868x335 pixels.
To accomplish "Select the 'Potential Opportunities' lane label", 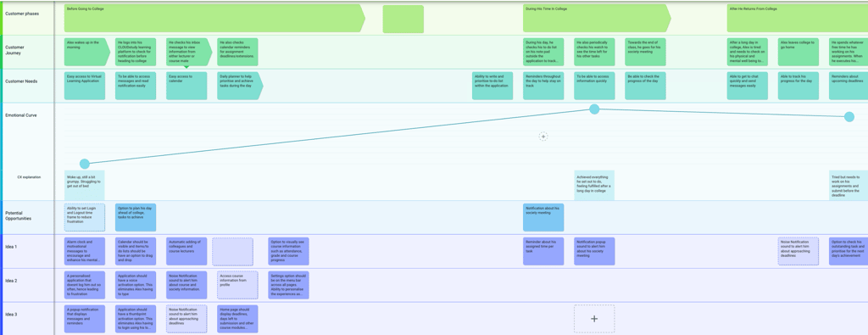I will click(x=19, y=215).
